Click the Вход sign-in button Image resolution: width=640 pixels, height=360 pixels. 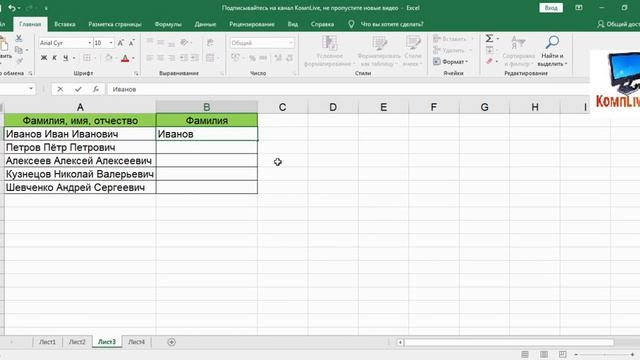click(x=551, y=8)
